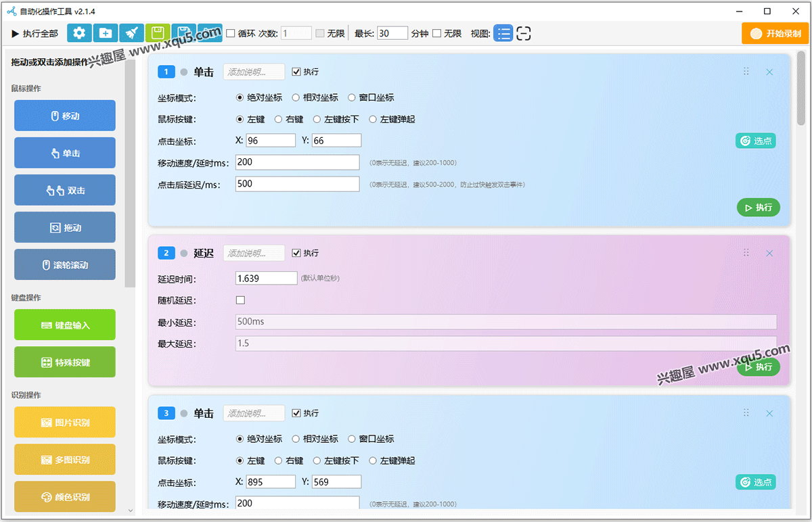Close step 1 单击 card
This screenshot has height=522, width=812.
point(769,72)
